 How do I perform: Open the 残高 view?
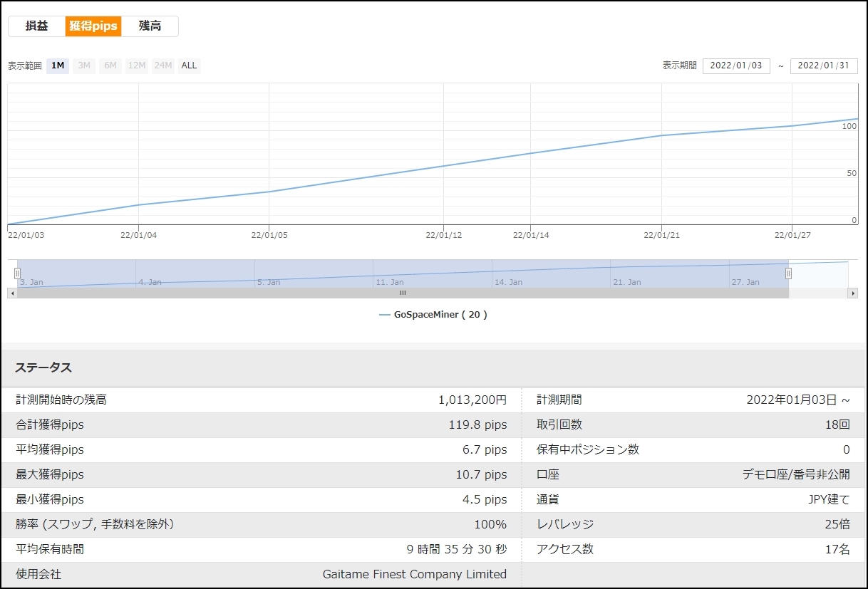pyautogui.click(x=150, y=26)
